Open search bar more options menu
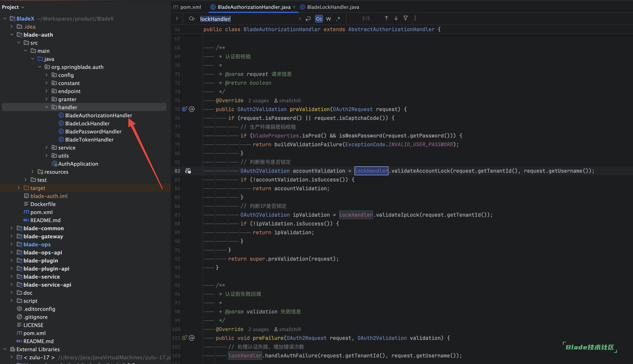Screen dimensions: 633x364 click(415, 18)
